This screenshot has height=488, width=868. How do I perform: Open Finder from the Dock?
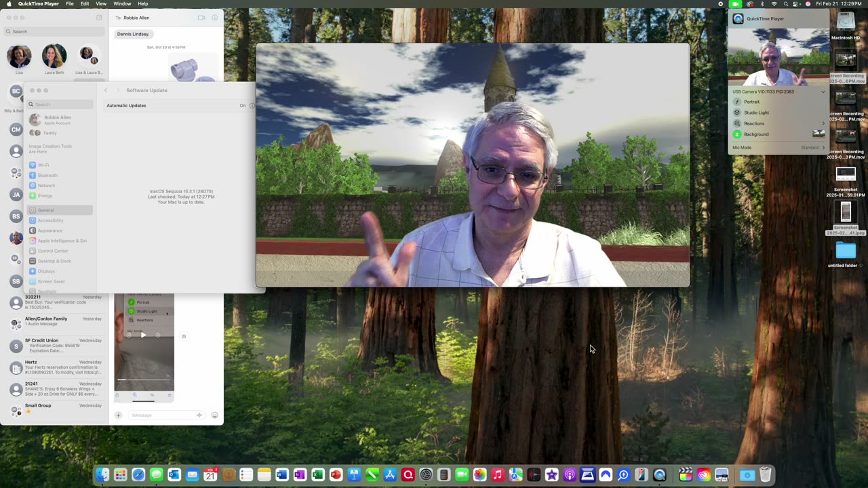(x=102, y=475)
